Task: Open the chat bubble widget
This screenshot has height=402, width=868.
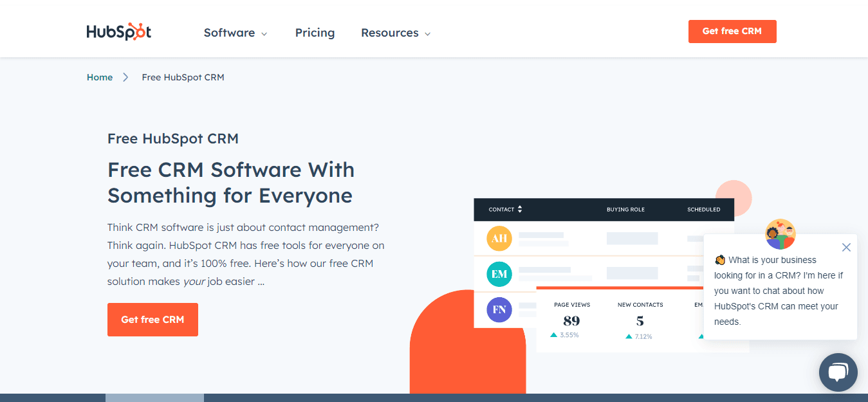Action: pyautogui.click(x=838, y=372)
